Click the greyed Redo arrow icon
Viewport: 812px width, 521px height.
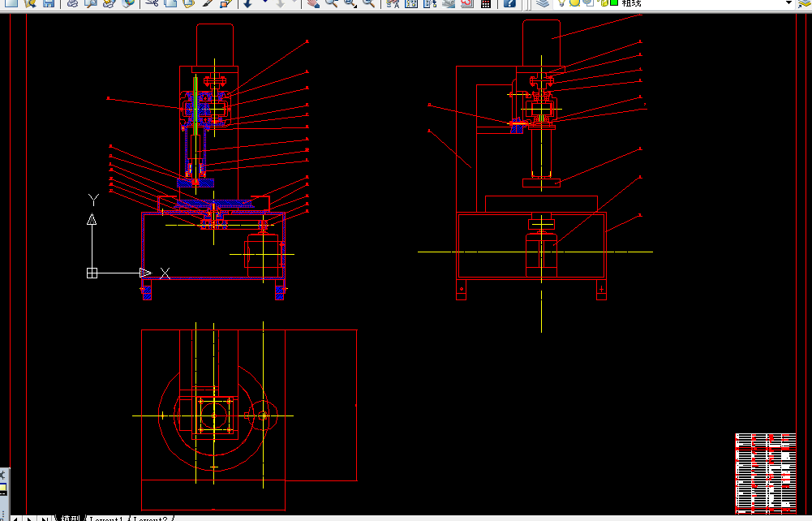coord(280,3)
